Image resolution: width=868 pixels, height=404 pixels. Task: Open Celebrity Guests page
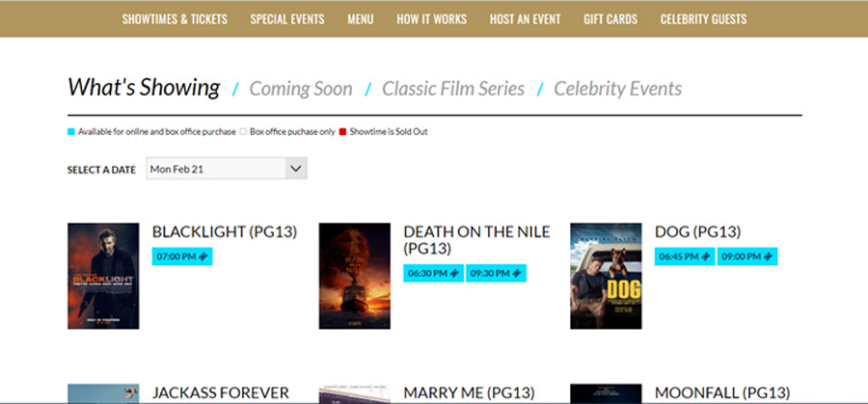[704, 19]
